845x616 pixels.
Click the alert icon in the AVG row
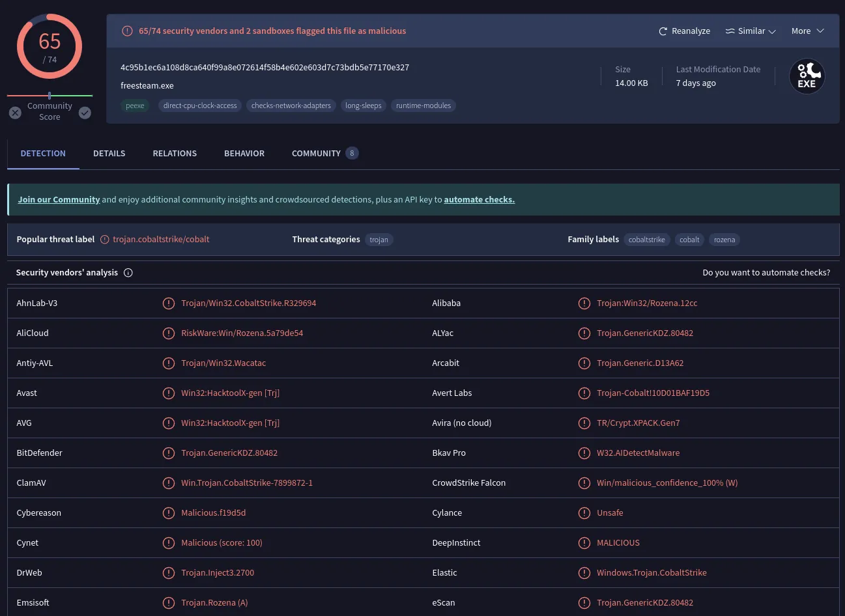tap(169, 423)
